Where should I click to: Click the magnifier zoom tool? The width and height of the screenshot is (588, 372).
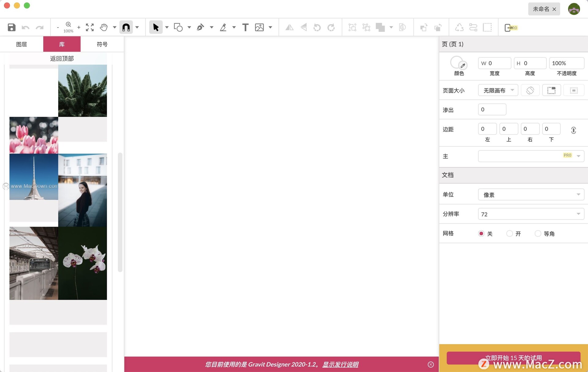point(68,24)
